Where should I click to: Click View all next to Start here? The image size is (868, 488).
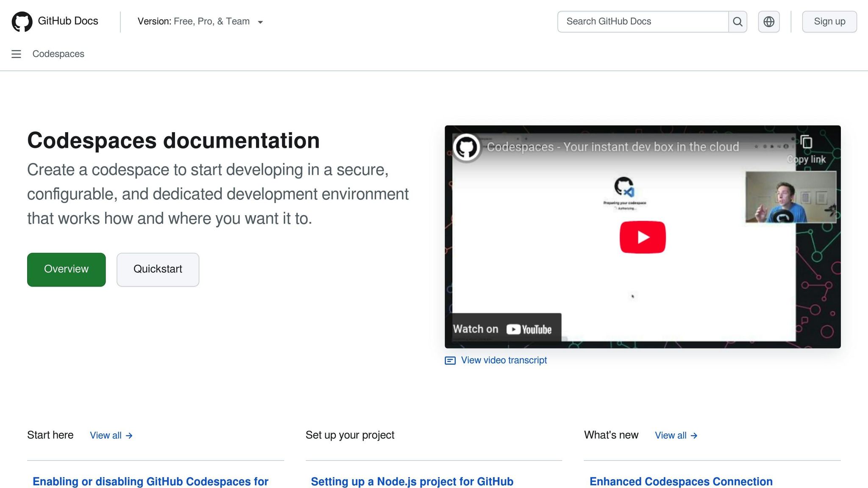[x=111, y=435]
